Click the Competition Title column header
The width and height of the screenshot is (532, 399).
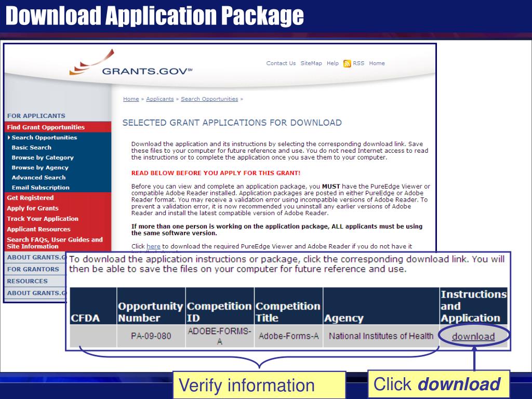coord(289,306)
